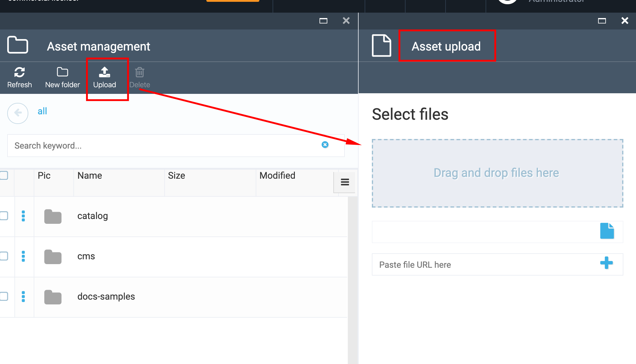Open the docs-samples folder

click(x=106, y=297)
